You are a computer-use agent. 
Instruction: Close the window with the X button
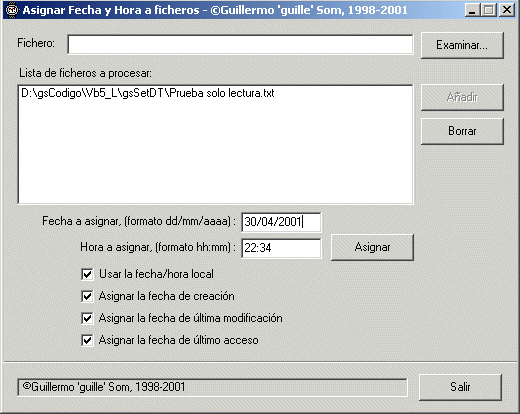(x=507, y=10)
